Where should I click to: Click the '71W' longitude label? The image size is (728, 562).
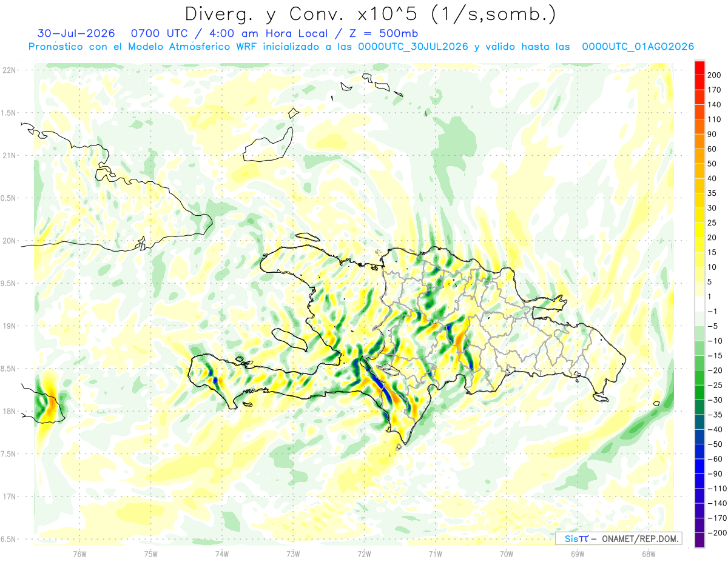point(435,554)
